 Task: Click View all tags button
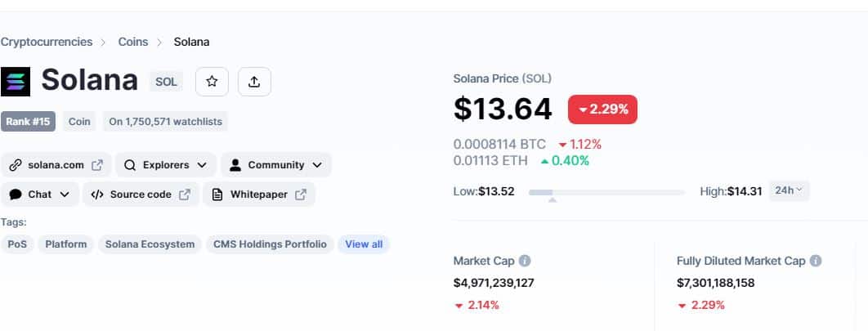click(364, 244)
